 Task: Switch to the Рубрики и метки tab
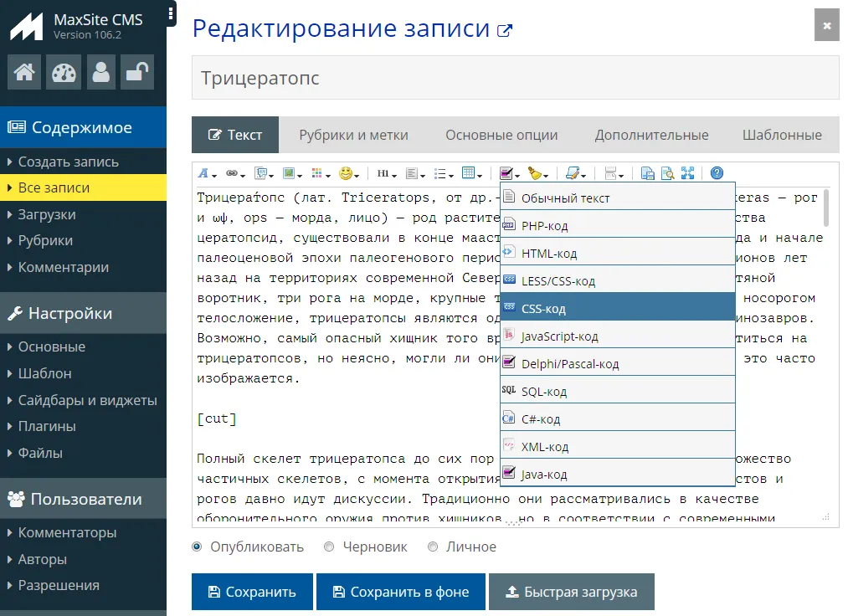coord(353,135)
